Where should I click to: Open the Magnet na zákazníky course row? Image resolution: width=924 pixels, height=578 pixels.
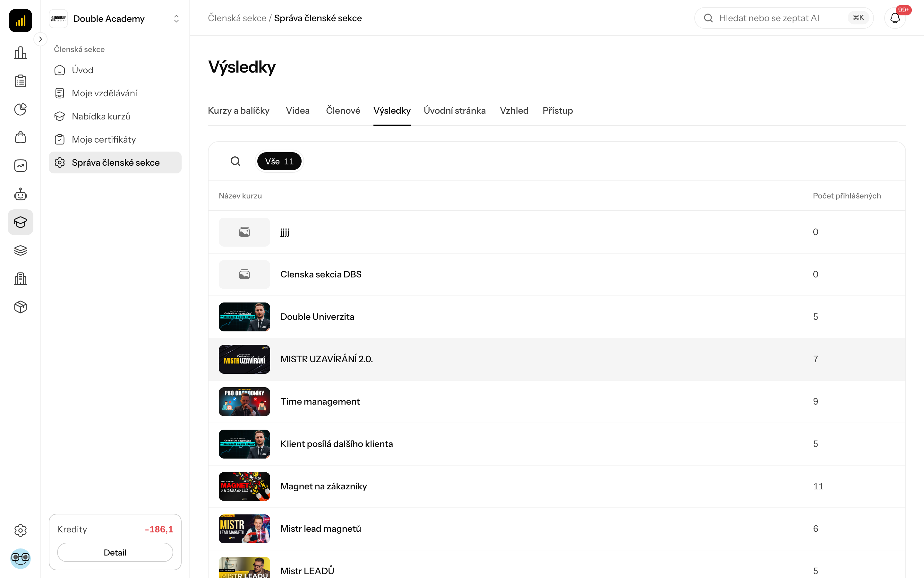pyautogui.click(x=557, y=486)
